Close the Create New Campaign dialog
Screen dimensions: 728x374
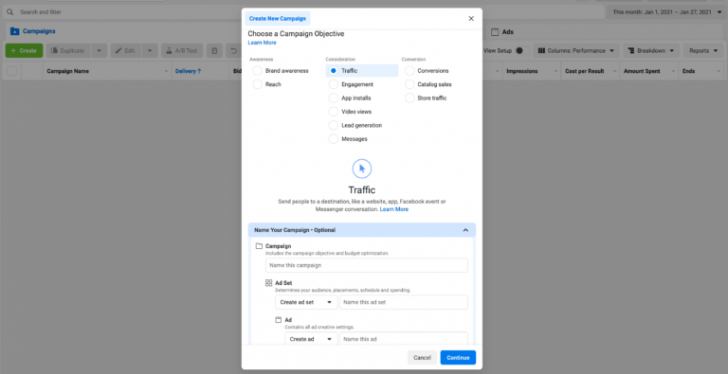click(x=471, y=19)
